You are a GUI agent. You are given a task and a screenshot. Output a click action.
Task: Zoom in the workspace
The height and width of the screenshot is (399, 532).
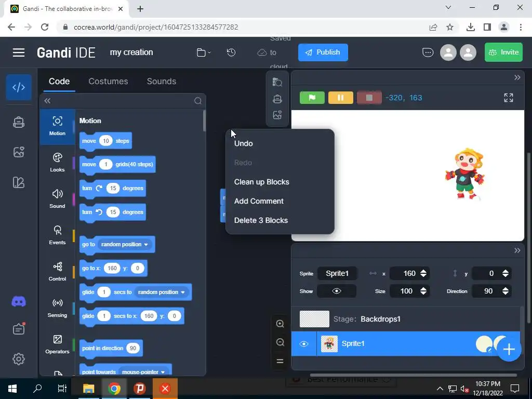280,324
